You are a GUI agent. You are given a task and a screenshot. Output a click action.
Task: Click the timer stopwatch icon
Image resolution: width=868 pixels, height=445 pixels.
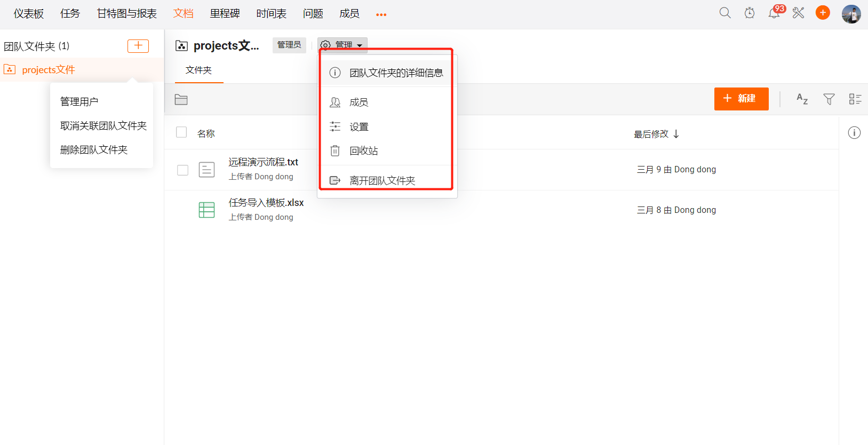click(750, 13)
